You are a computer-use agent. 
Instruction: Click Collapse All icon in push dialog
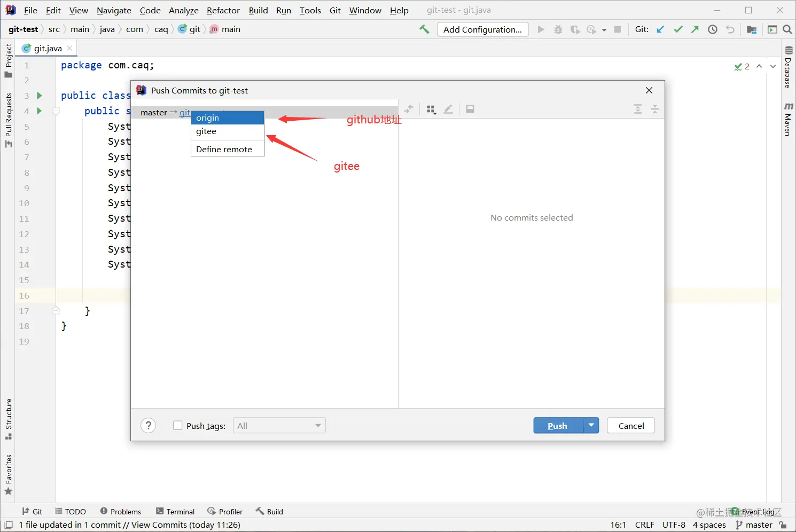point(655,109)
